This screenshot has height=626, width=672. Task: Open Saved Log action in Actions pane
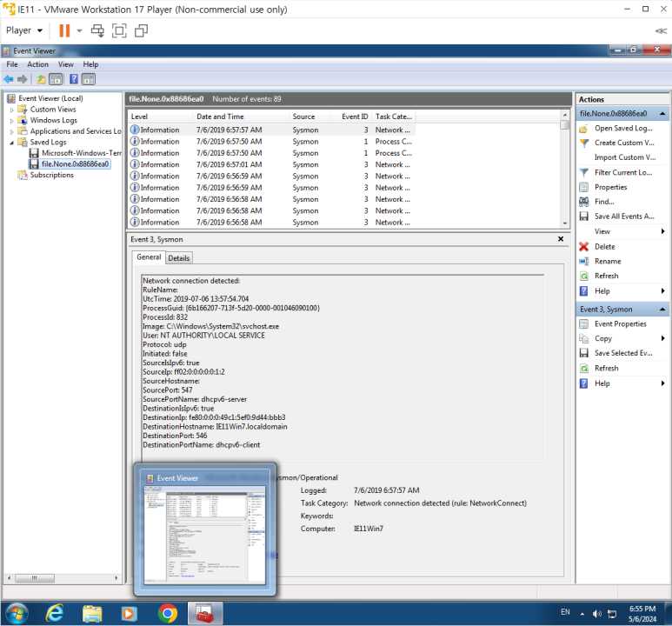623,128
